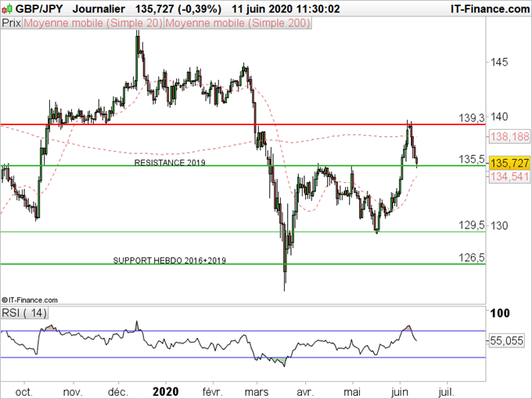Click the 130 price axis label

click(x=499, y=225)
